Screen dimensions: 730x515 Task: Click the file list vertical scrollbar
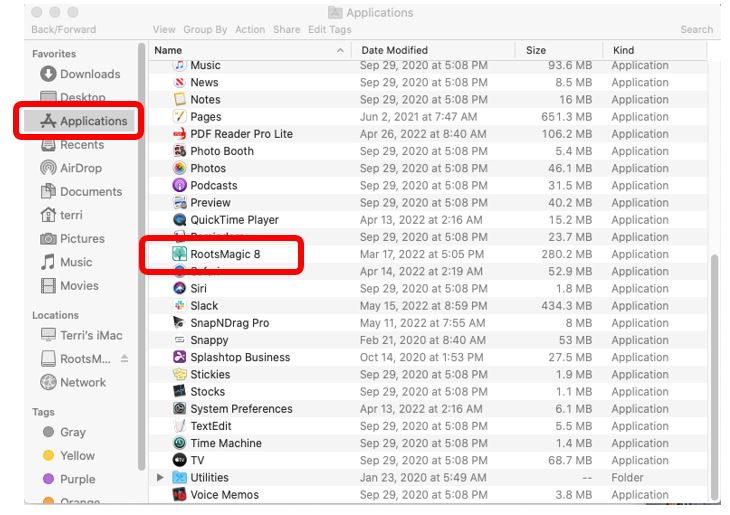(x=716, y=376)
